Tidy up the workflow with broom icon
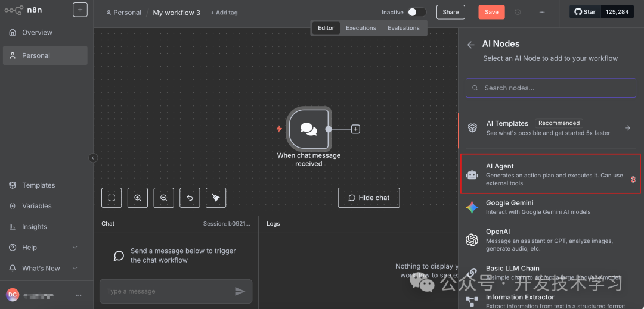This screenshot has height=309, width=644. (x=216, y=198)
